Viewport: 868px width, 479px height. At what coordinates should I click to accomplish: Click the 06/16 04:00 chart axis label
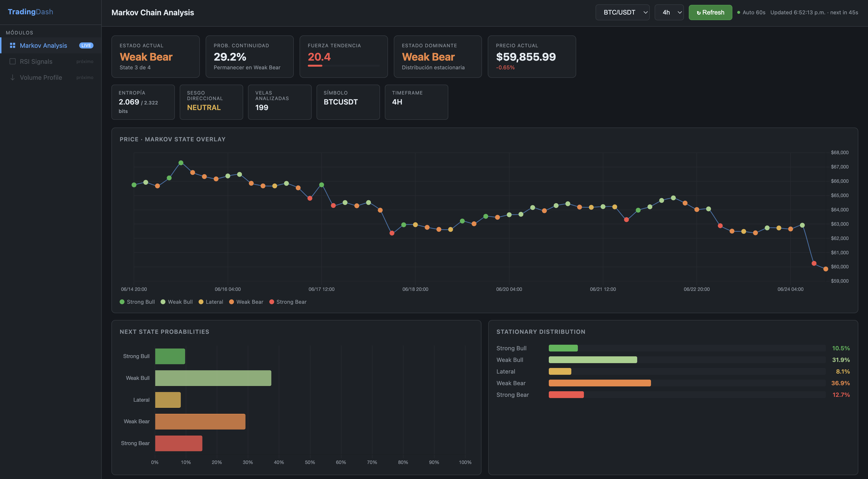pos(228,289)
